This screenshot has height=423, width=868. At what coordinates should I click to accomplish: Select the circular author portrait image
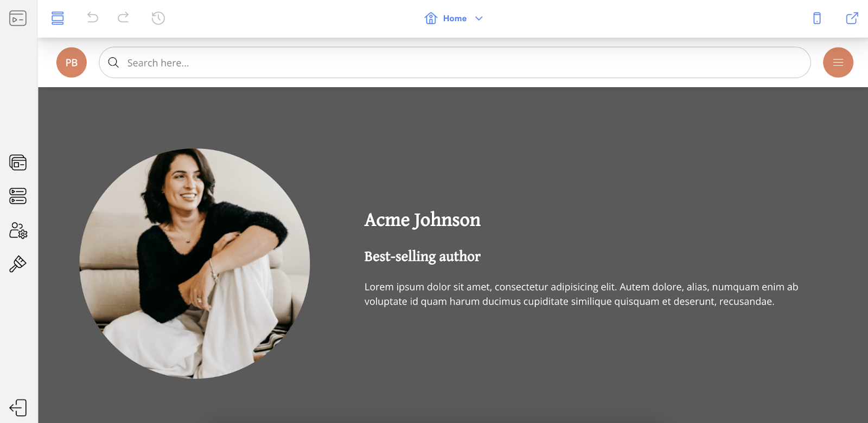point(195,264)
